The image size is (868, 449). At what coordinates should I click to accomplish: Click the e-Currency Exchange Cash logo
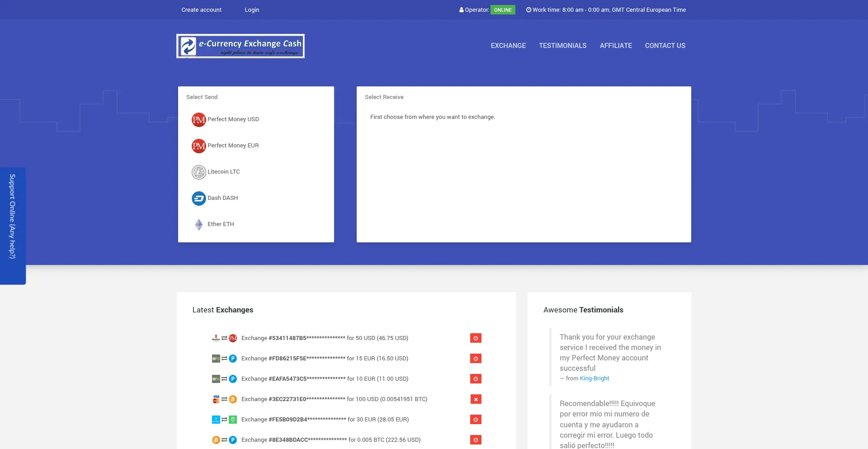(241, 46)
